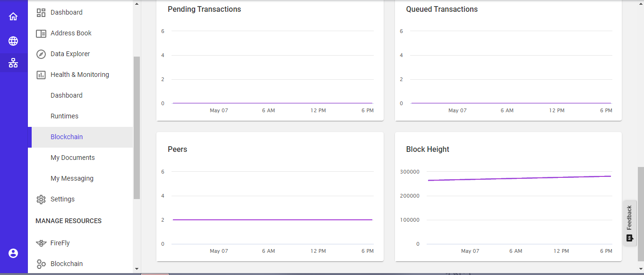
Task: Click the Feedback tab icon
Action: pos(629,238)
